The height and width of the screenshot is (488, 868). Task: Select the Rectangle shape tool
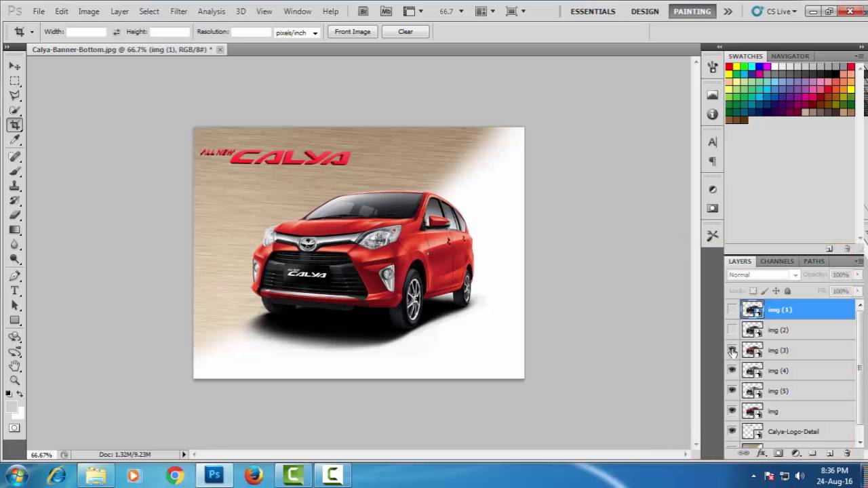click(15, 321)
